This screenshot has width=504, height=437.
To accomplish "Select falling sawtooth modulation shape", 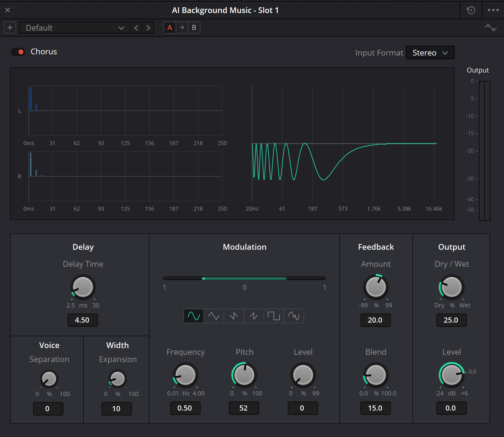I will coord(234,316).
